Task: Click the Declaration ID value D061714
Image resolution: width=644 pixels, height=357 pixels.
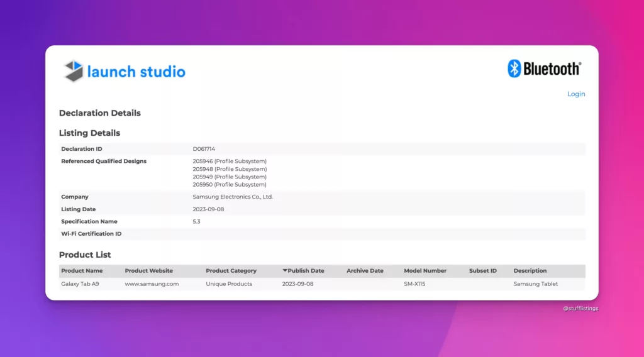Action: point(204,149)
